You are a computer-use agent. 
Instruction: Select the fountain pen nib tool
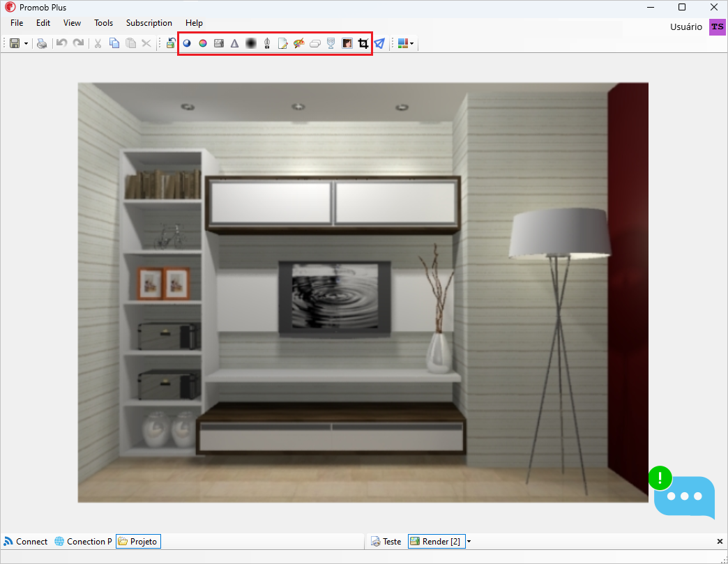pos(267,43)
